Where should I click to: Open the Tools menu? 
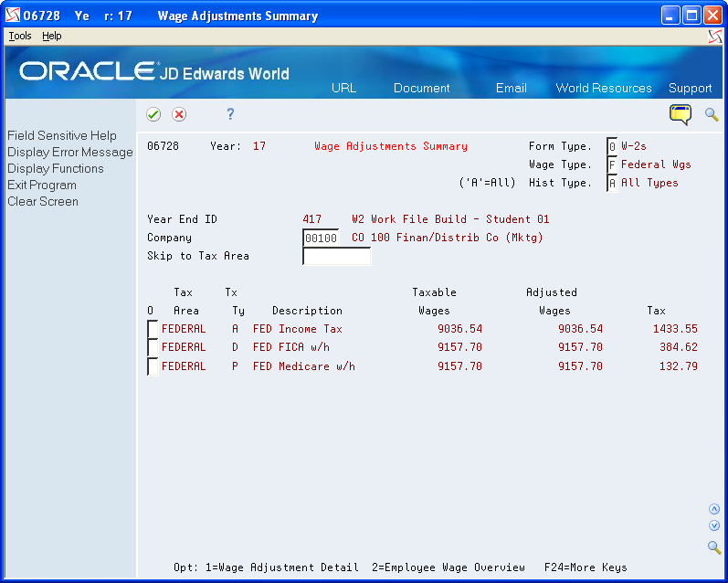click(x=20, y=36)
